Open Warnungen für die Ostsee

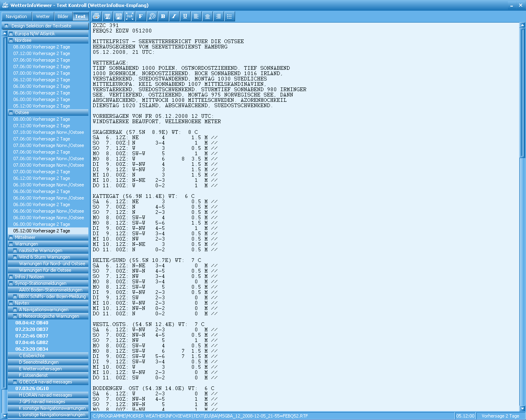[x=45, y=270]
